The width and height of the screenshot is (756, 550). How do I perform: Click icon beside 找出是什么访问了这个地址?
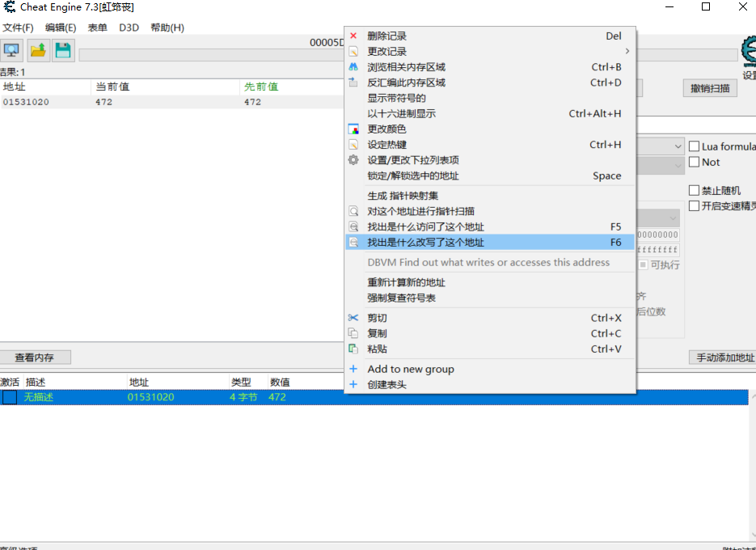[x=353, y=226]
